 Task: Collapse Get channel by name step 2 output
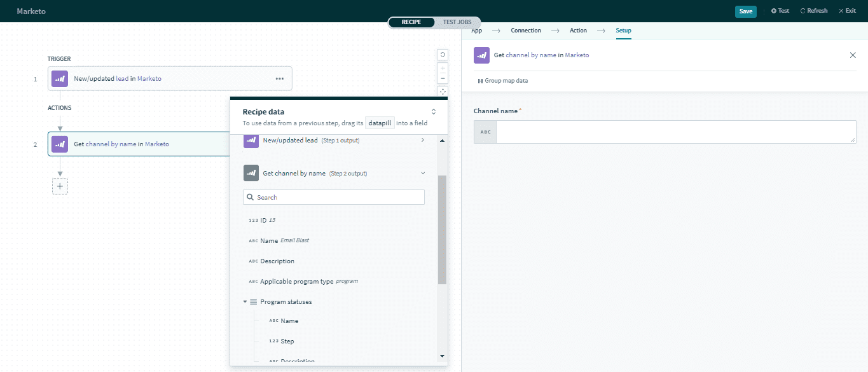(x=423, y=173)
